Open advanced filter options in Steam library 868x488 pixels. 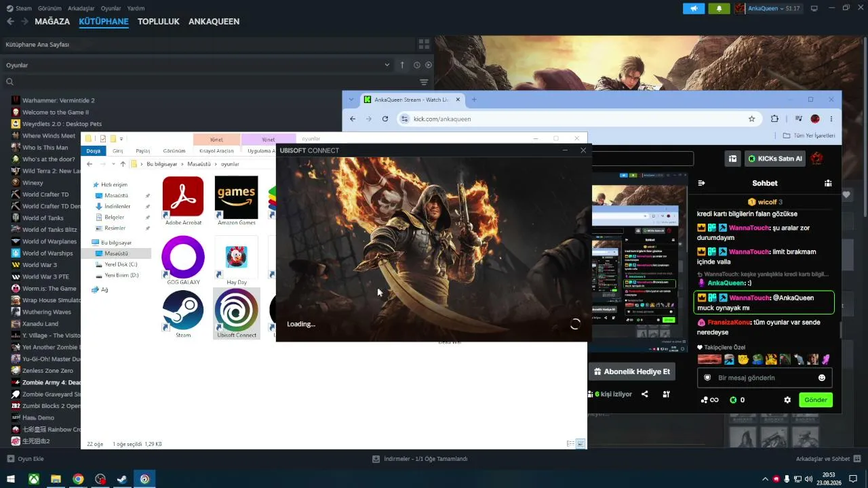click(x=424, y=82)
